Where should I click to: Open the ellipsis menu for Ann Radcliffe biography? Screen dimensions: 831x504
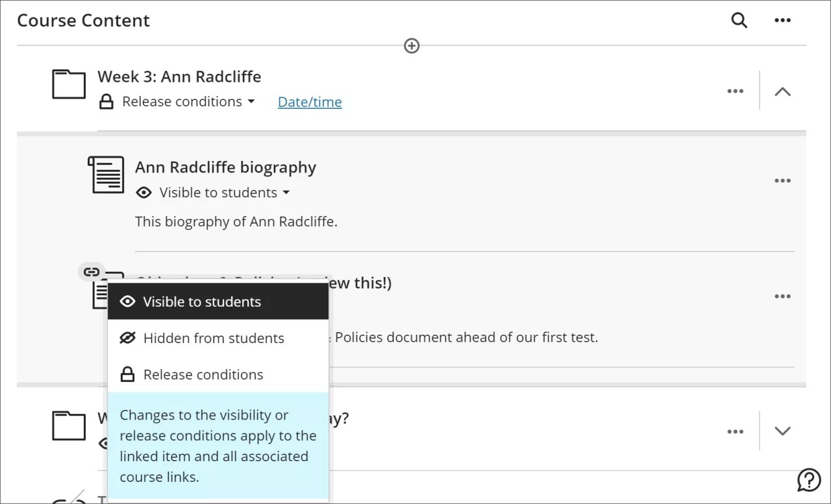[x=782, y=180]
